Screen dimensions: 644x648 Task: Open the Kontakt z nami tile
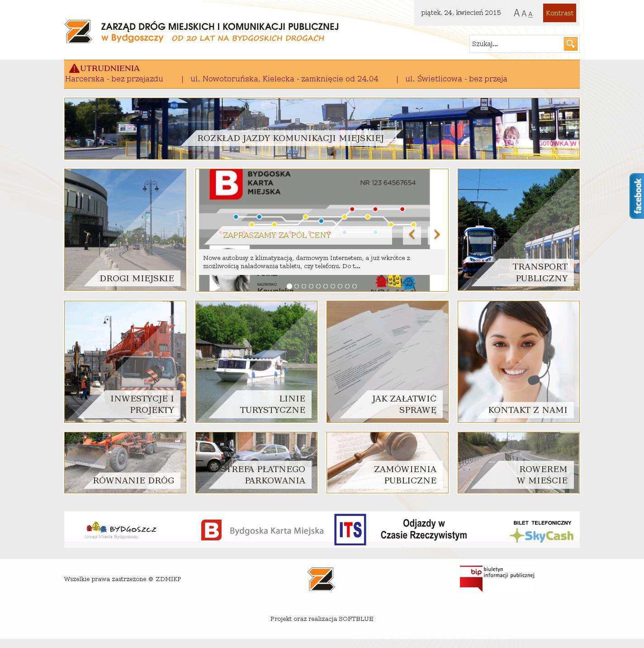click(518, 362)
